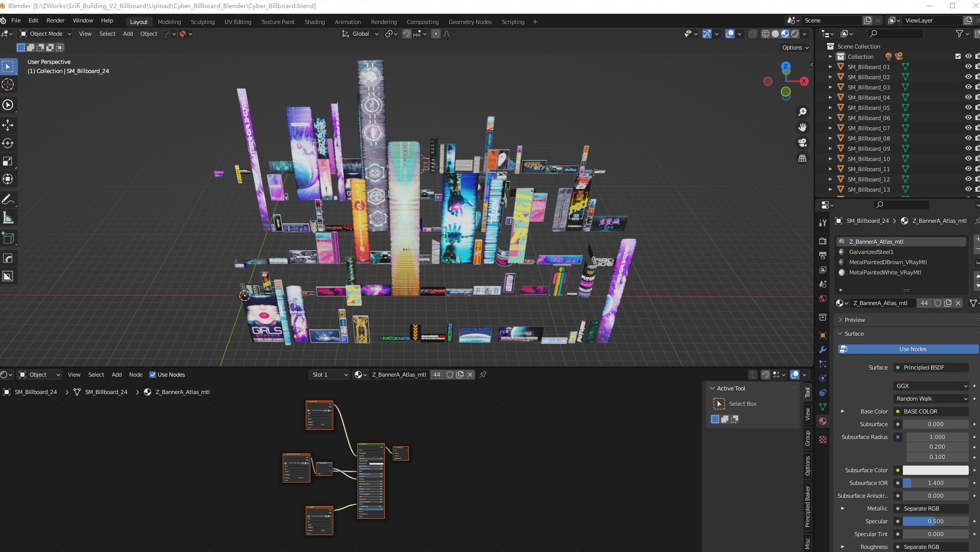Select the Measure tool

pos(8,218)
